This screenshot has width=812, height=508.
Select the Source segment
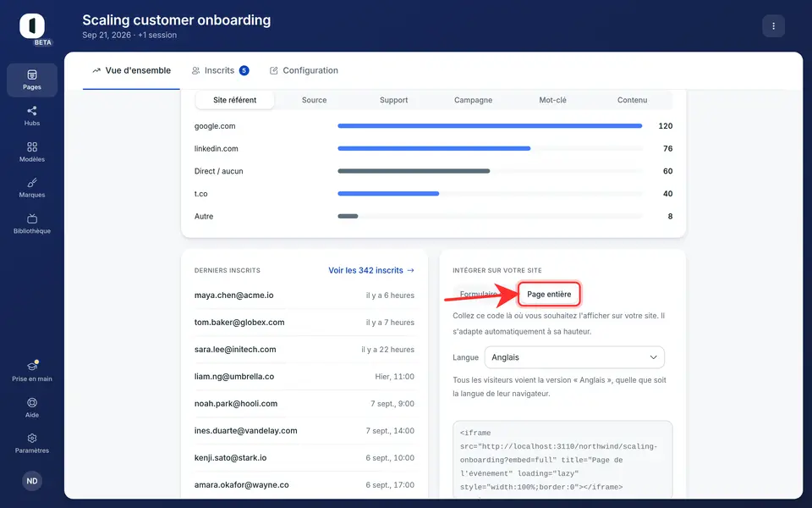click(x=315, y=100)
